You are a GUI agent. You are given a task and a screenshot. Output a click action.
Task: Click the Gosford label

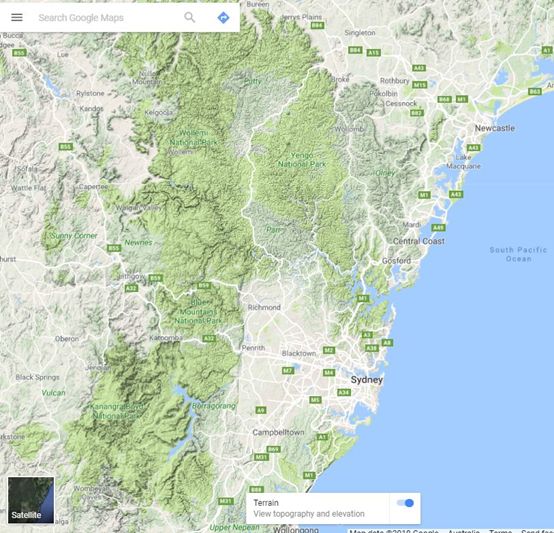point(396,261)
